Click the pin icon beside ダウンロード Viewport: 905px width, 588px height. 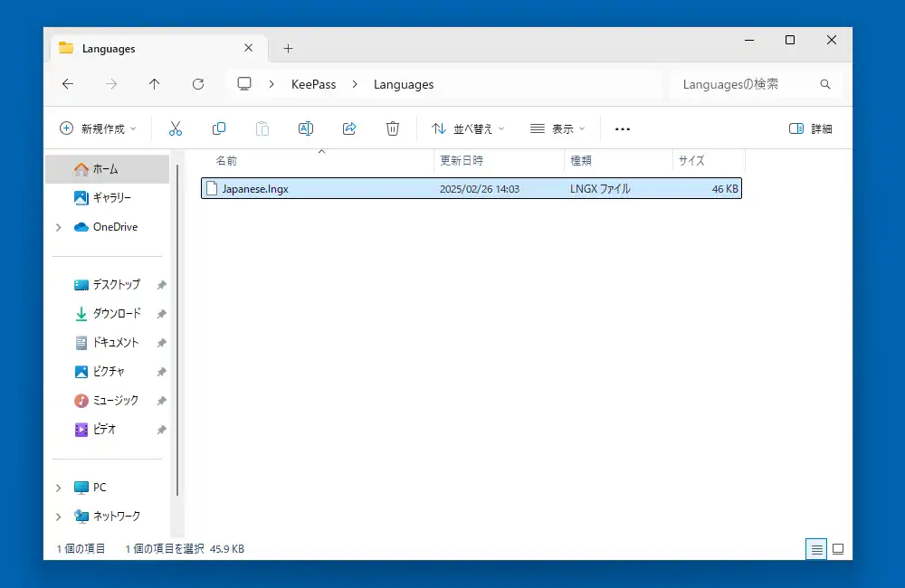(162, 314)
